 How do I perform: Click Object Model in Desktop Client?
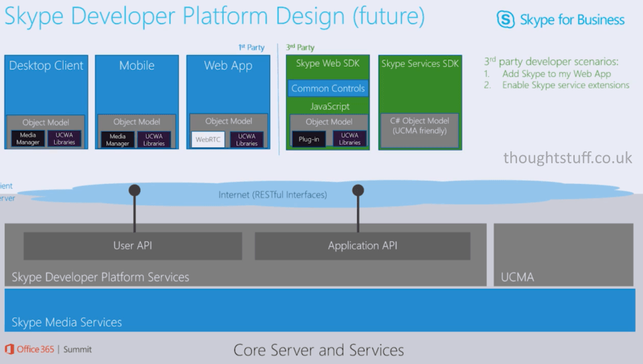coord(46,122)
